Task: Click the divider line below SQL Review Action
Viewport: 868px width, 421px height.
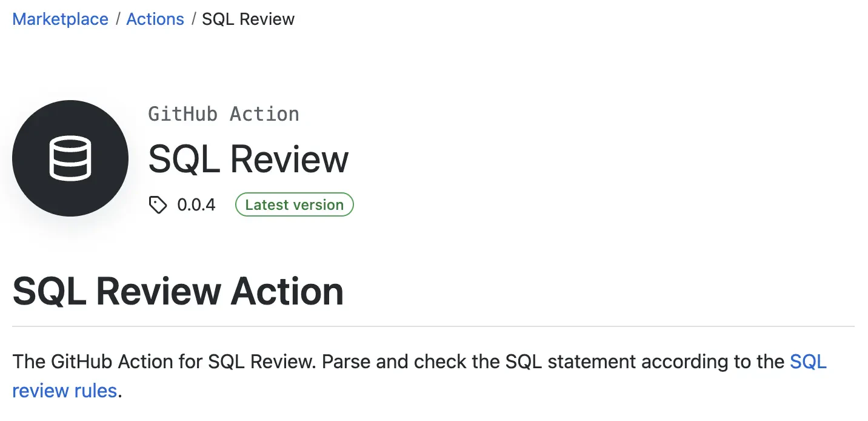Action: [434, 324]
